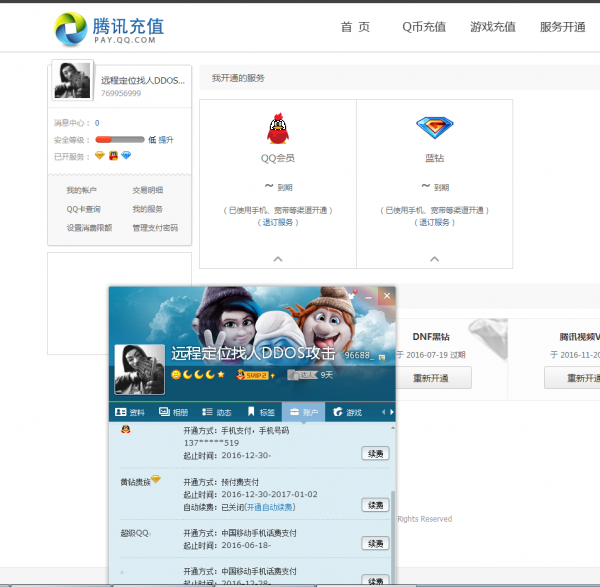Select the 账户 tab

tap(303, 412)
